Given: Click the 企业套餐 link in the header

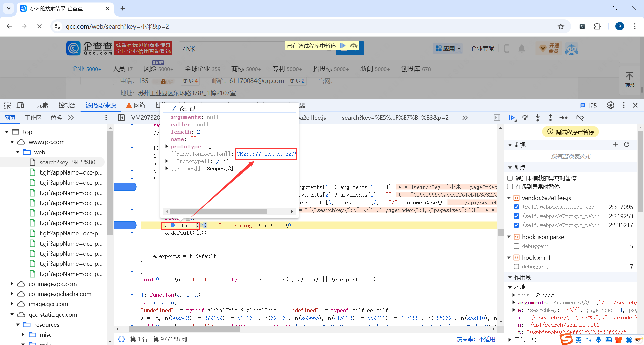Looking at the screenshot, I should pyautogui.click(x=483, y=49).
